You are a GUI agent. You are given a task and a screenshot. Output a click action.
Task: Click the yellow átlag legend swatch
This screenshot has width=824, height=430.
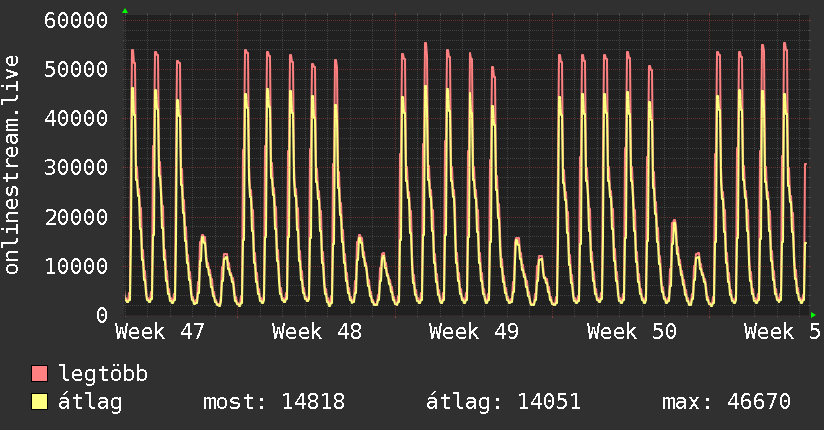pyautogui.click(x=39, y=402)
